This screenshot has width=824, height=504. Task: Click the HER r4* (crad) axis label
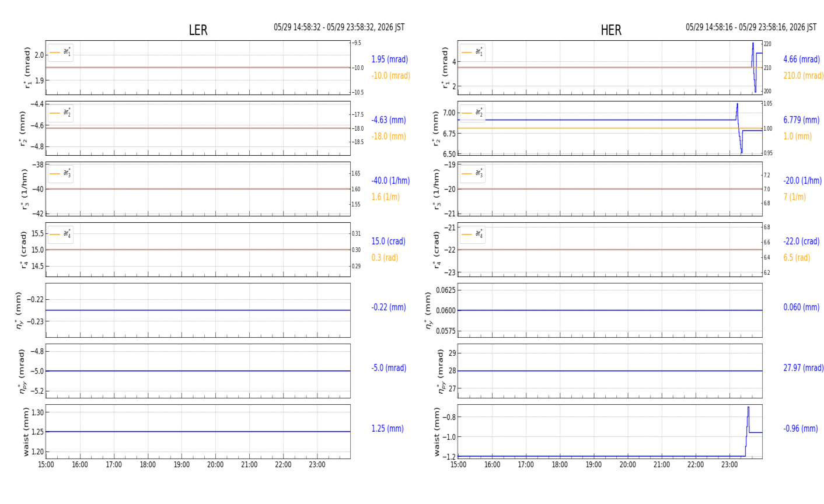pos(437,250)
